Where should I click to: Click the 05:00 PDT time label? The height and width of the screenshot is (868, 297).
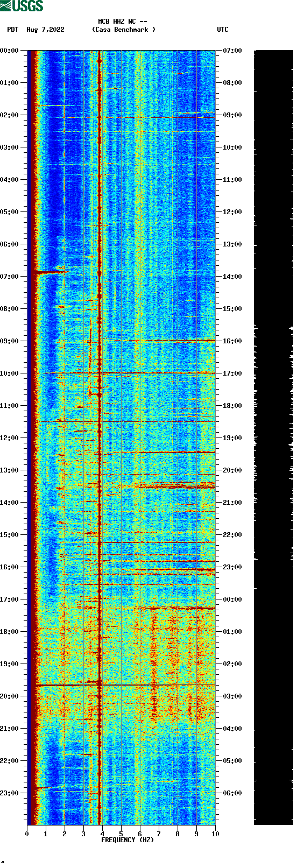[x=9, y=212]
